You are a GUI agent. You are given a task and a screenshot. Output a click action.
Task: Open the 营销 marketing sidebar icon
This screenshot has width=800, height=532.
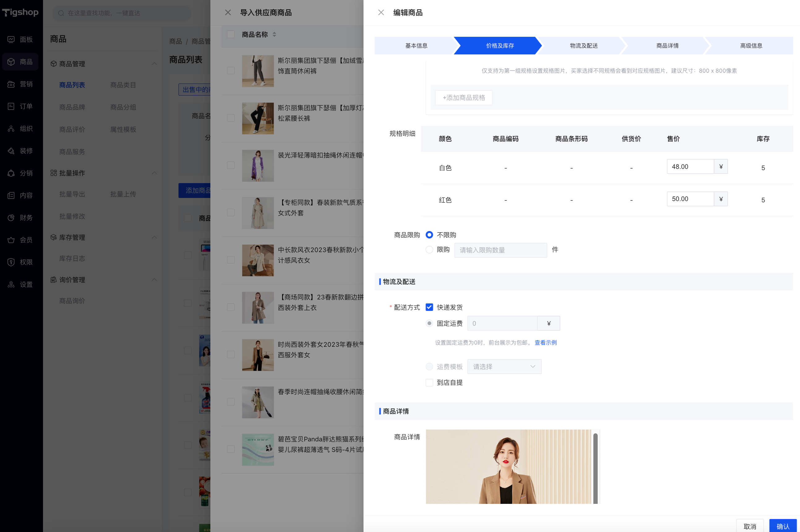(11, 84)
